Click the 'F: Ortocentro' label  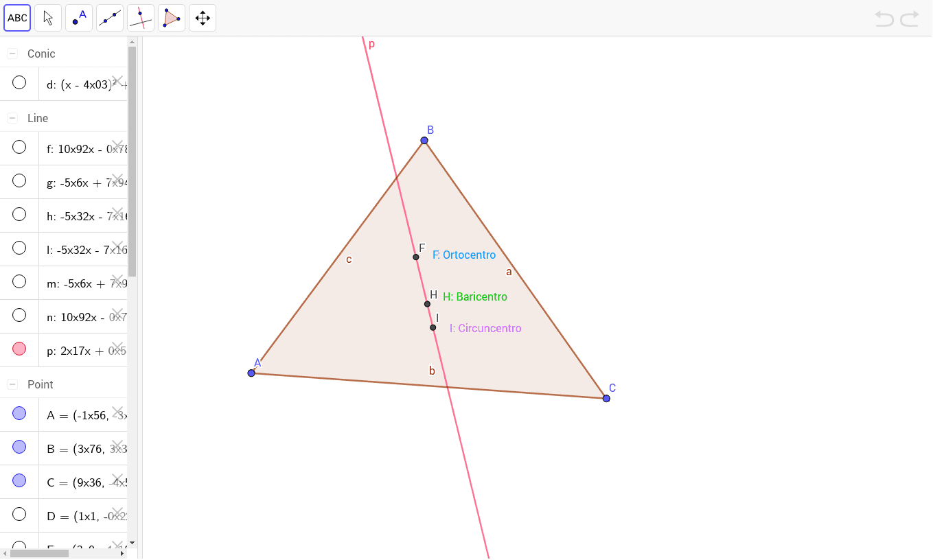tap(464, 255)
